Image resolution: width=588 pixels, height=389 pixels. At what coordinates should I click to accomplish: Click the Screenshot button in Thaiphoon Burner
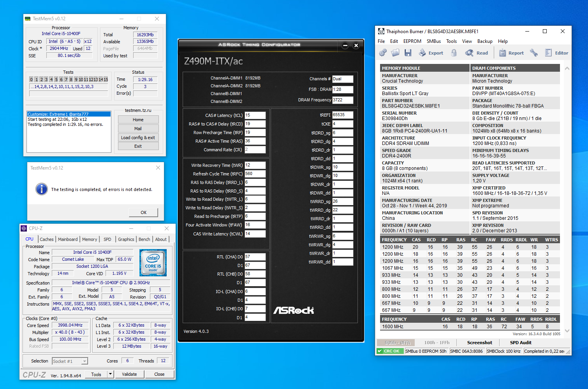(x=480, y=343)
